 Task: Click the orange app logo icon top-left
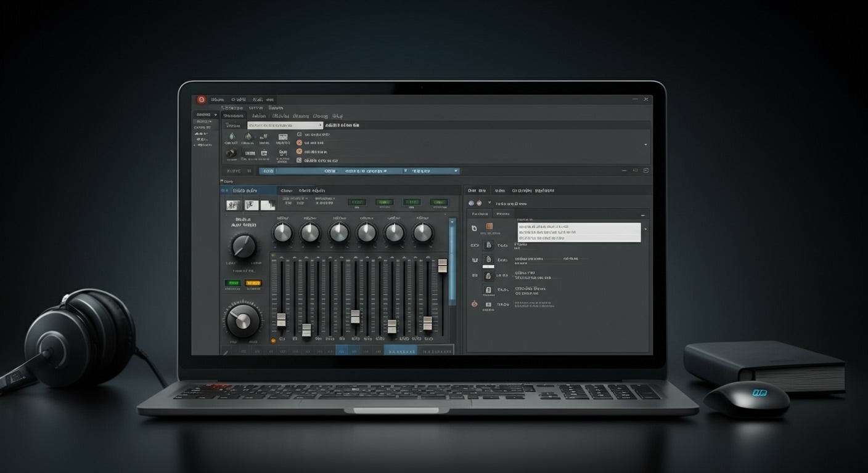[x=202, y=99]
